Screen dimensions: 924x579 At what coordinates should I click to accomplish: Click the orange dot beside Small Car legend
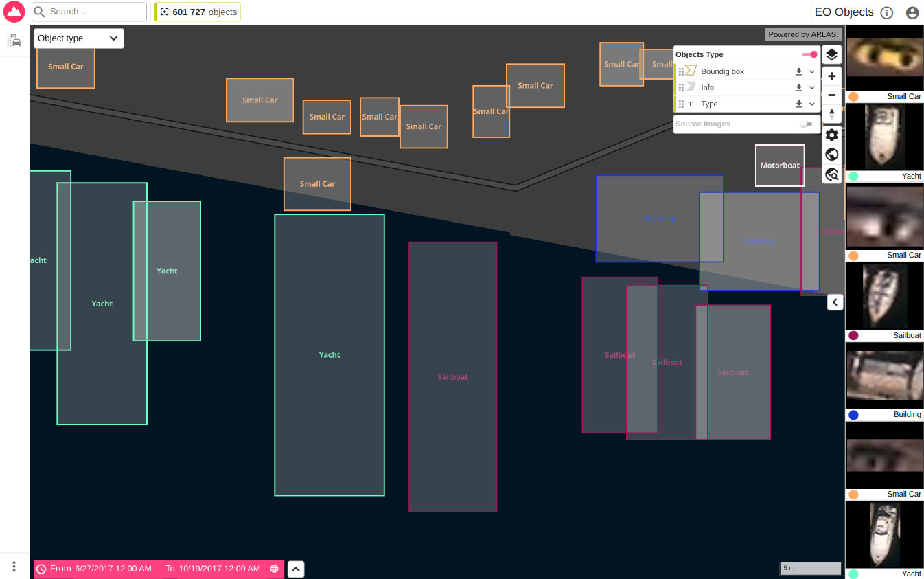tap(853, 96)
